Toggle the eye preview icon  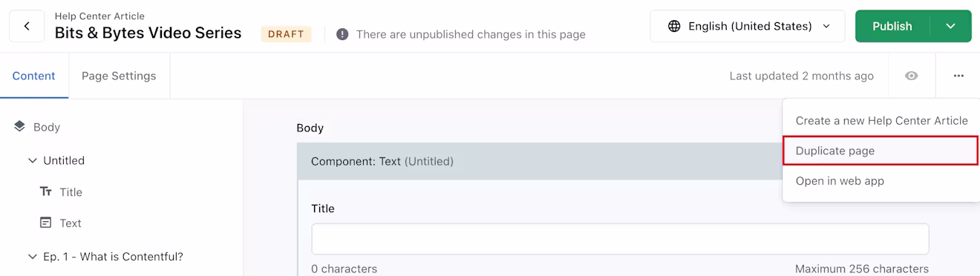(x=912, y=76)
